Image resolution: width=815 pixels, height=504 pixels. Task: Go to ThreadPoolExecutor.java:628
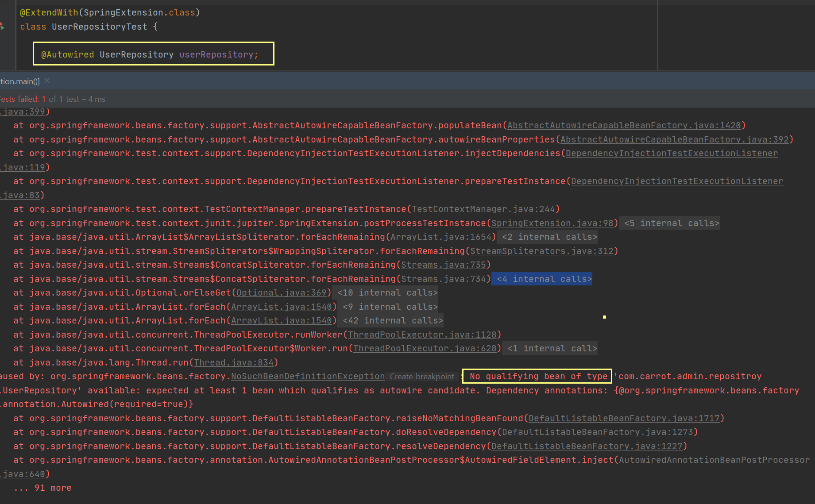click(425, 349)
